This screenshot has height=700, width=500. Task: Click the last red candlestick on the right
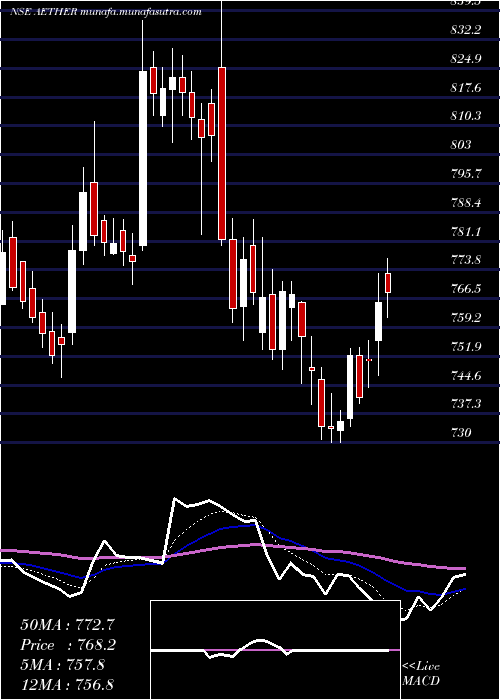pyautogui.click(x=388, y=283)
